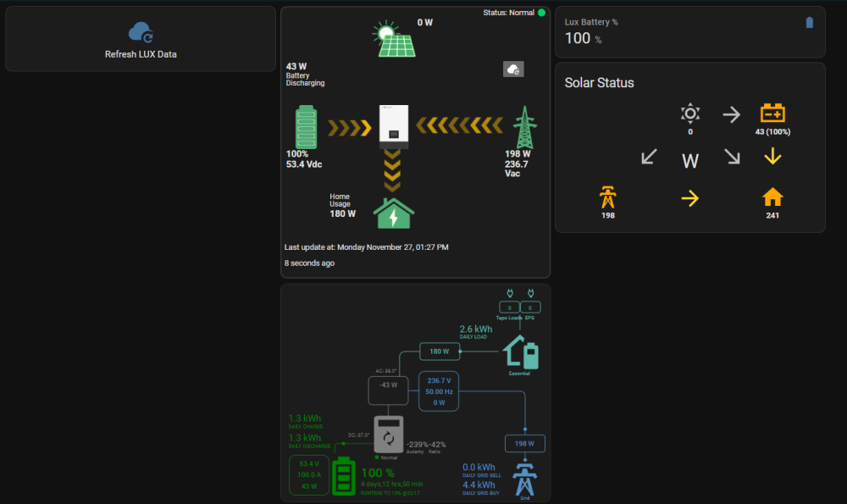
Task: Click the 180 W load box in flow diagram
Action: pos(439,352)
